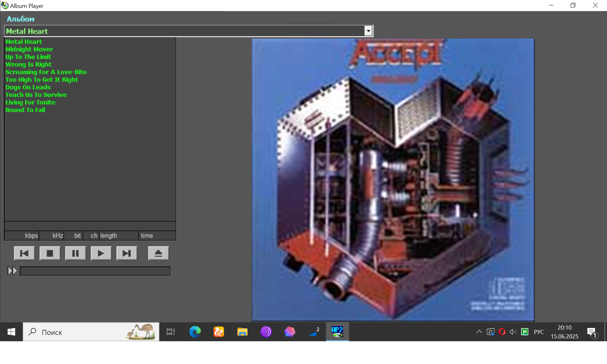
Task: Skip ahead to the next track
Action: [x=127, y=253]
